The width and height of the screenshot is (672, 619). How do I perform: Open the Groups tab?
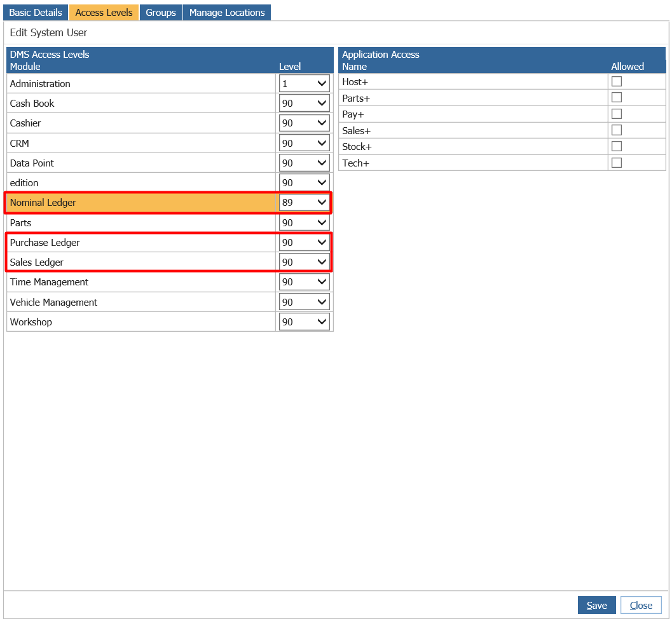pyautogui.click(x=161, y=13)
